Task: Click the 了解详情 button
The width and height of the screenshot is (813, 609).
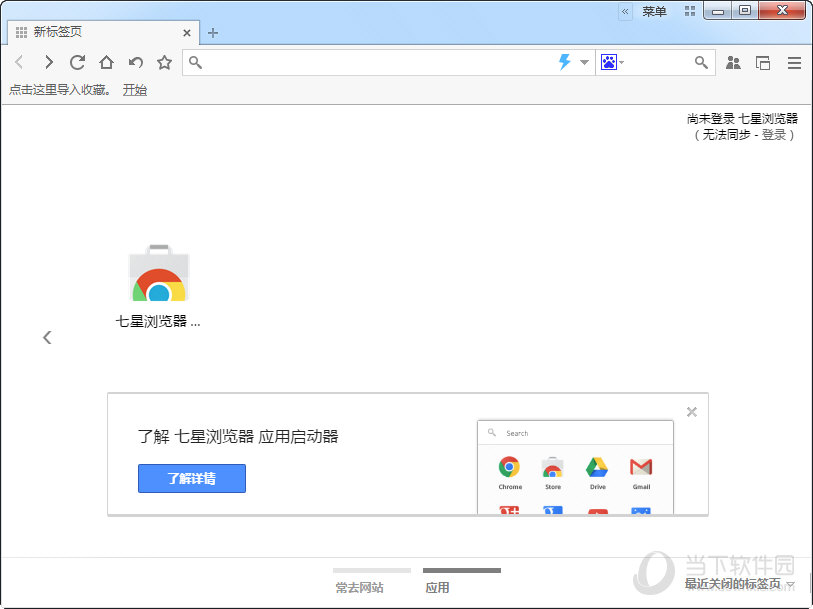Action: 191,478
